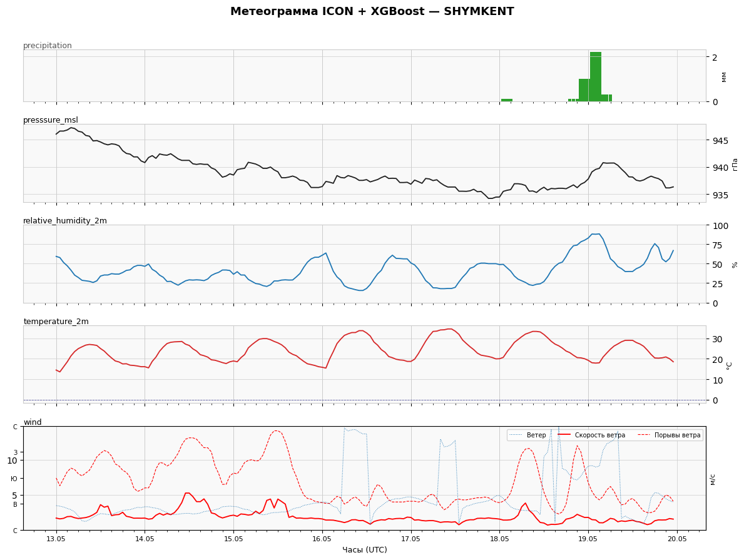This screenshot has height=560, width=744.
Task: Click the Ветер legend entry
Action: [527, 435]
